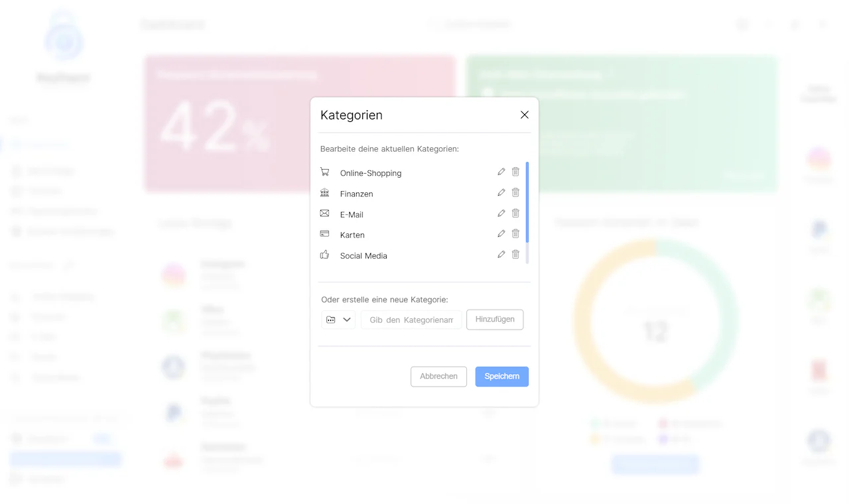Image resolution: width=849 pixels, height=504 pixels.
Task: Remove the Finanzen category via trash icon
Action: point(515,192)
